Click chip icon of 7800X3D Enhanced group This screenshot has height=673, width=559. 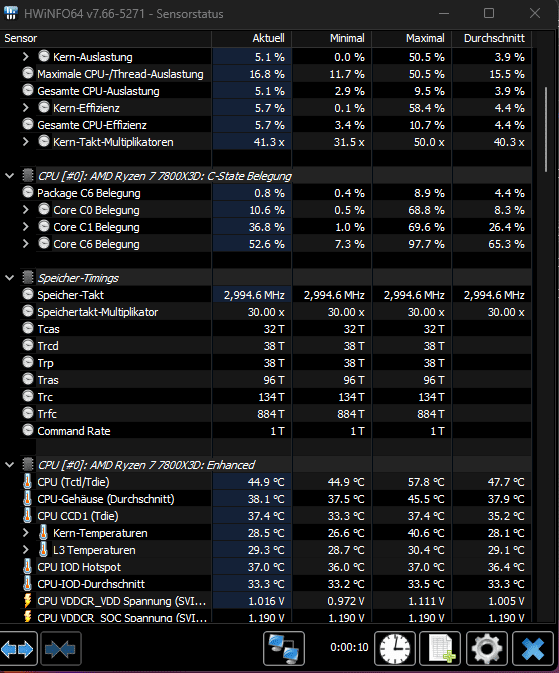(x=28, y=464)
